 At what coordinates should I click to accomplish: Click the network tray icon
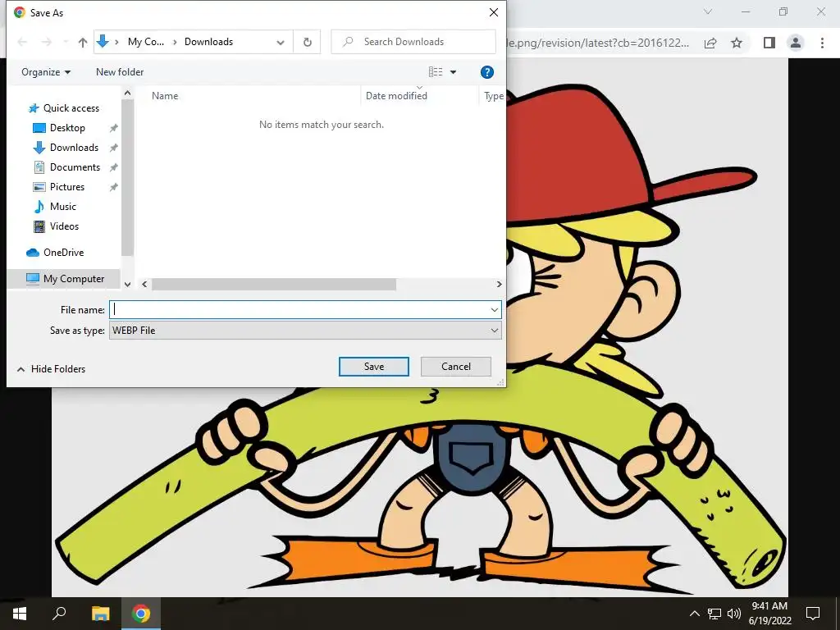[714, 614]
